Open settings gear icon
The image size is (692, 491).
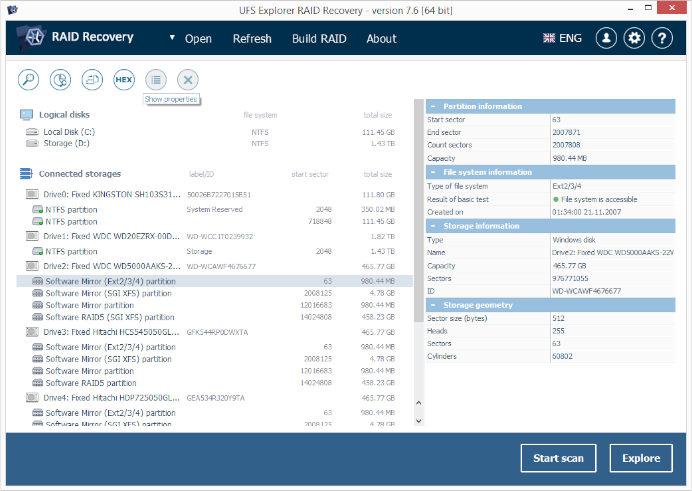click(x=634, y=38)
